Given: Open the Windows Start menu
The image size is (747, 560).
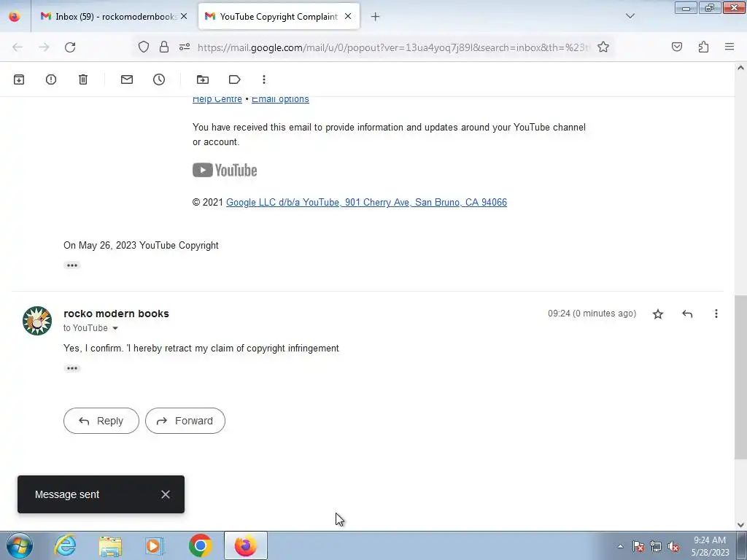Looking at the screenshot, I should click(19, 545).
